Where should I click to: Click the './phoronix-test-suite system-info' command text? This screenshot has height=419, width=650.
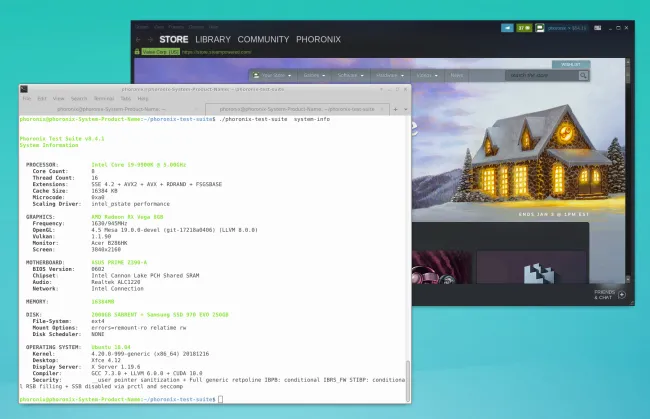tap(274, 119)
